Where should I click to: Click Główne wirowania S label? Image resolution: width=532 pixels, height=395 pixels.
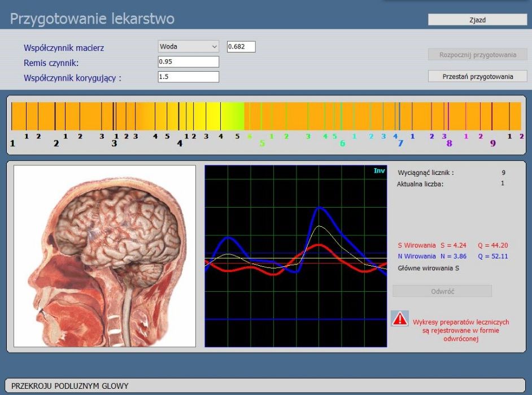tap(428, 268)
